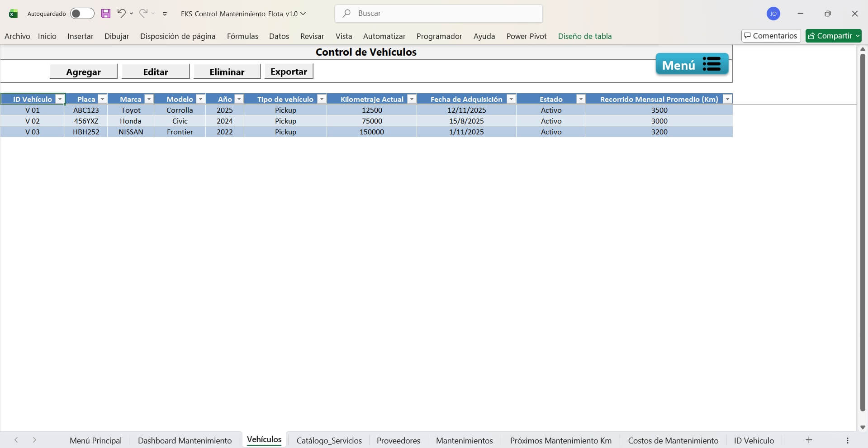Open the Fórmulas ribbon tab
The image size is (868, 448).
(x=242, y=36)
